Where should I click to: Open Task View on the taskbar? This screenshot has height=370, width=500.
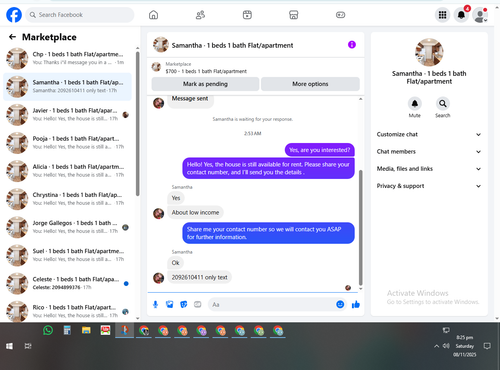point(28,346)
